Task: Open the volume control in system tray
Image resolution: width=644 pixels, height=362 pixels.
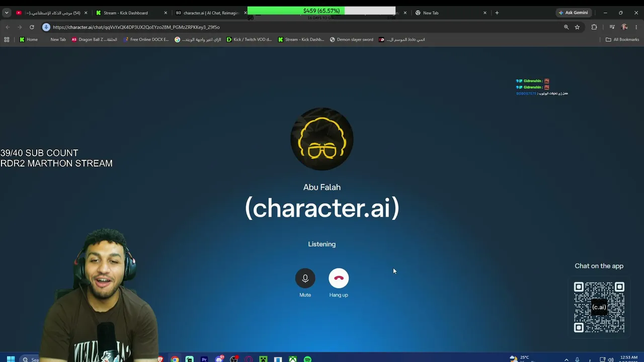Action: (x=610, y=359)
